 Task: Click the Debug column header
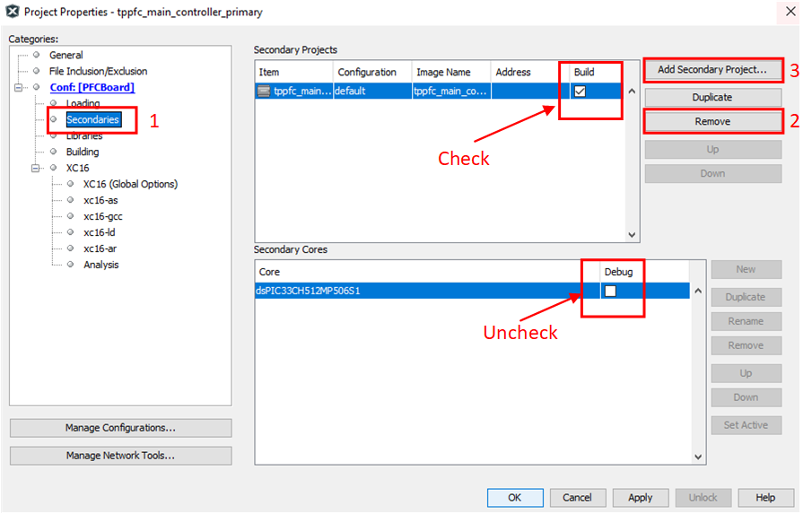point(645,272)
